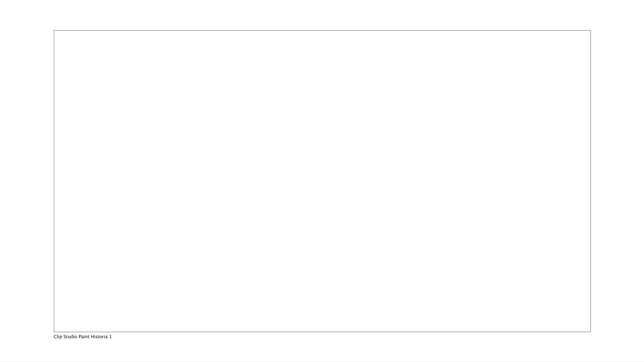Click the thin gray line below the caption
644x362 pixels.
tap(322, 361)
